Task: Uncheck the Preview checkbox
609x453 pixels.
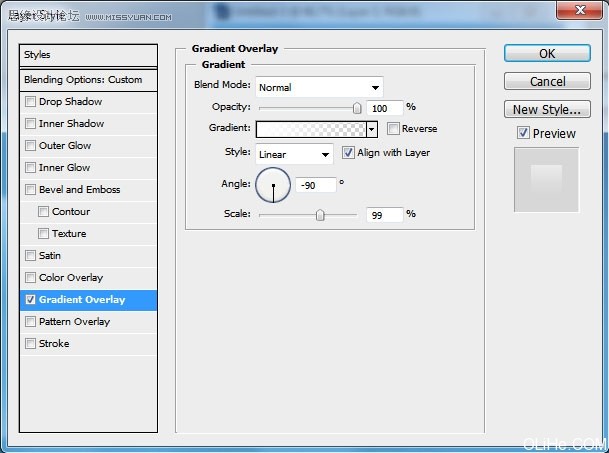Action: (x=523, y=133)
